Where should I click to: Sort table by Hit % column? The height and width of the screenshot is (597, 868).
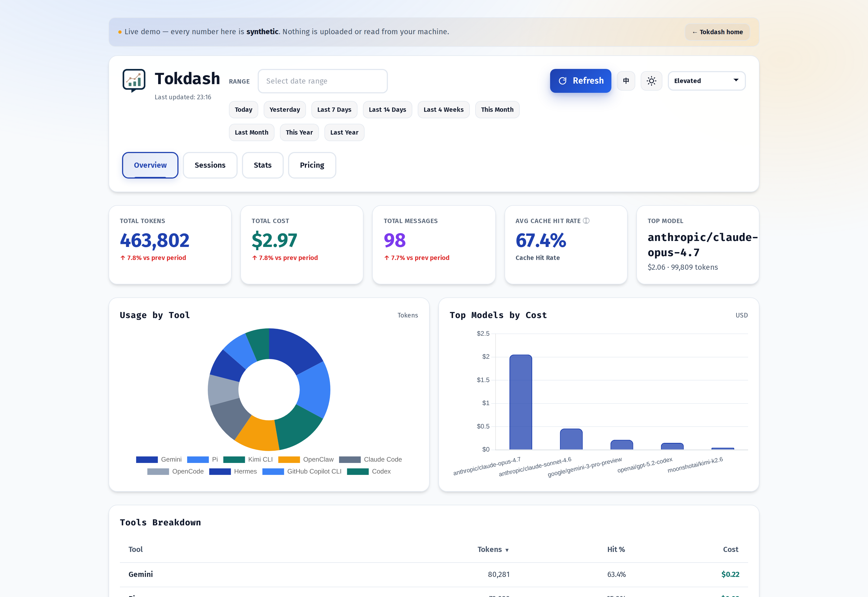(x=616, y=549)
